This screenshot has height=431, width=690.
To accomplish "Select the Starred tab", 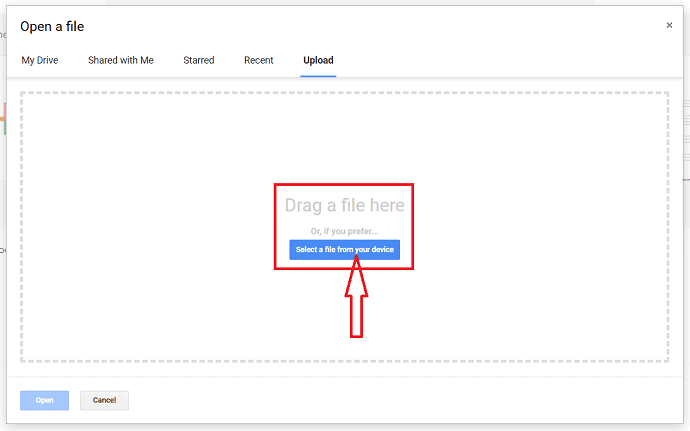I will tap(198, 60).
